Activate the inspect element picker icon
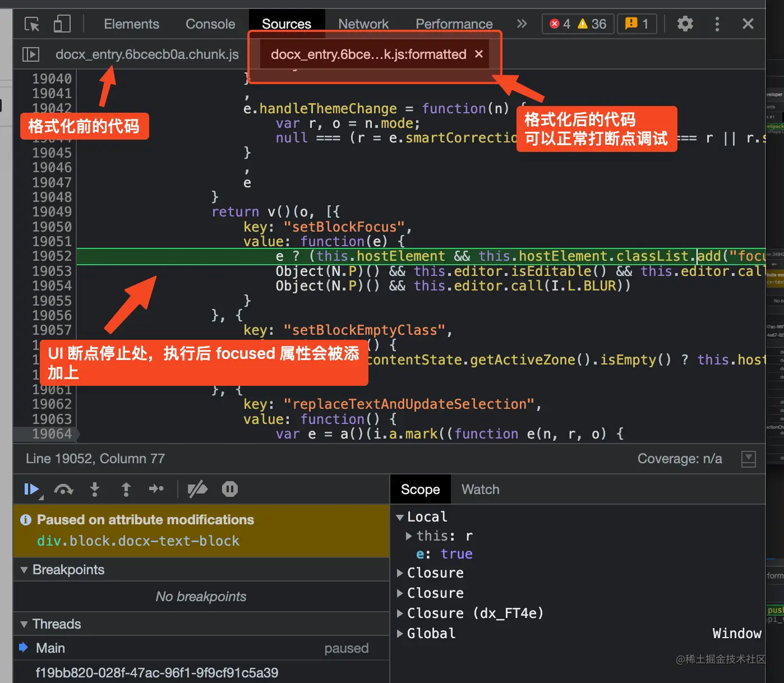Image resolution: width=784 pixels, height=683 pixels. (x=32, y=24)
